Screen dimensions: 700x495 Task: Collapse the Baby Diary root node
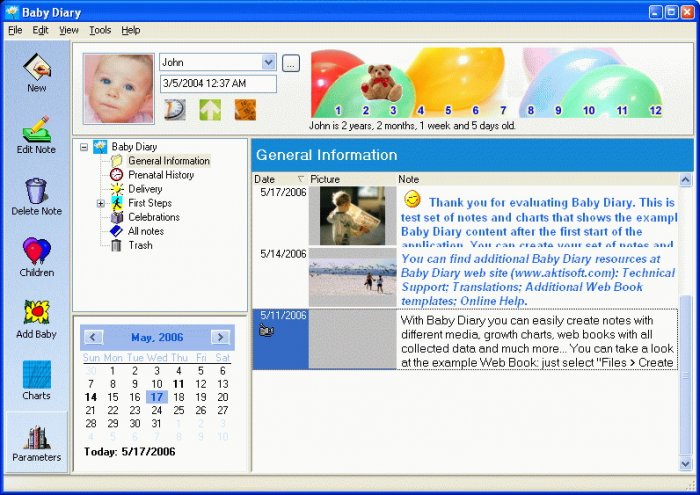click(84, 146)
